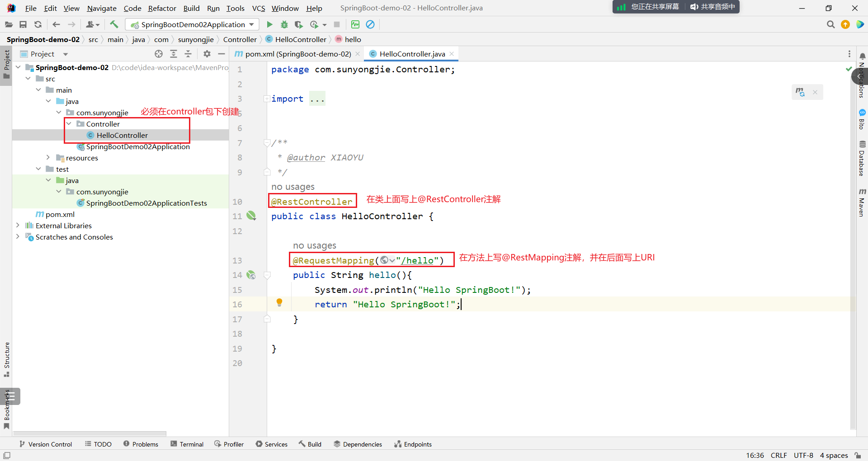Expand External Libraries node
The height and width of the screenshot is (461, 868).
tap(18, 226)
